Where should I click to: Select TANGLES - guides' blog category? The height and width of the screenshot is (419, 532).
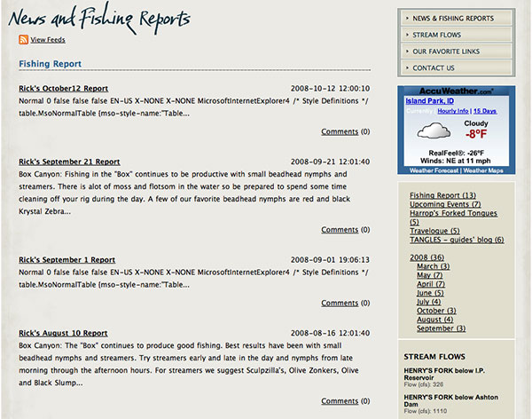click(x=457, y=240)
